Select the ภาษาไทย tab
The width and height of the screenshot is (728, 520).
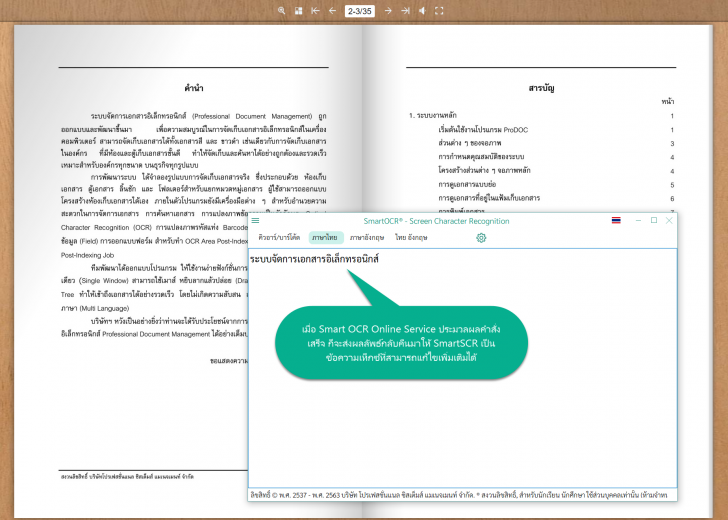[326, 237]
